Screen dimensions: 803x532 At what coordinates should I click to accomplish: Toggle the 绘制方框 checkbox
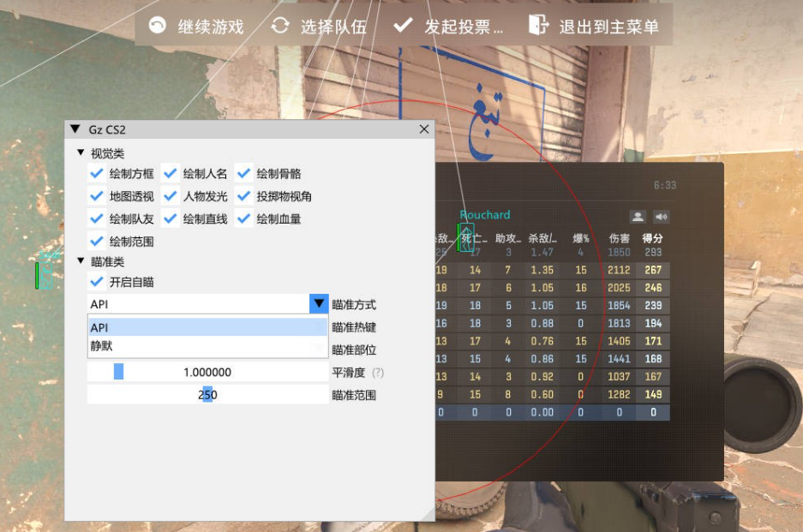96,173
